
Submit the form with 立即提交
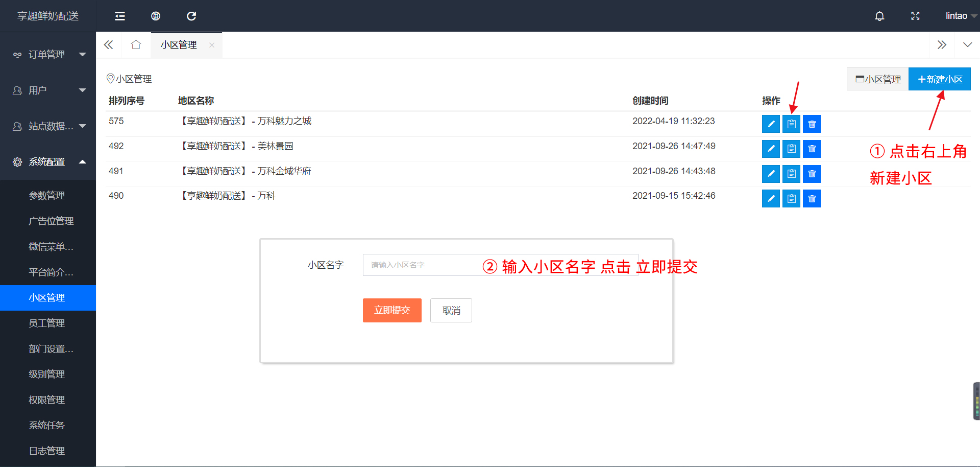click(392, 311)
